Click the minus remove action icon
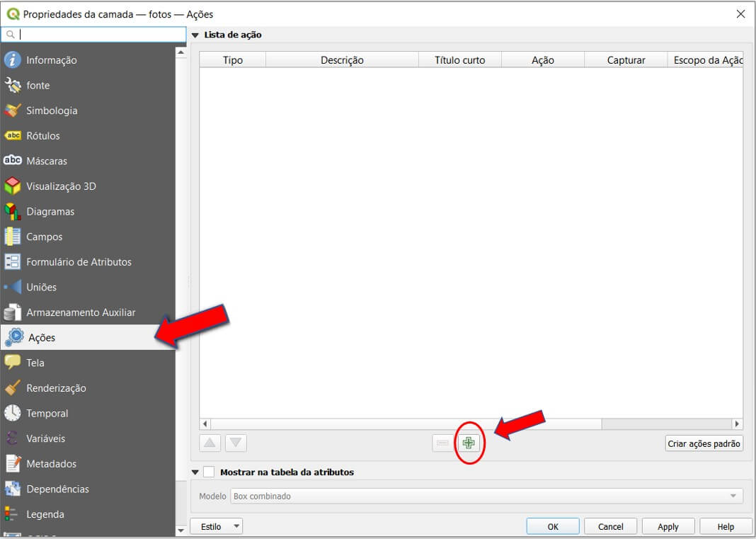Image resolution: width=756 pixels, height=539 pixels. point(442,443)
